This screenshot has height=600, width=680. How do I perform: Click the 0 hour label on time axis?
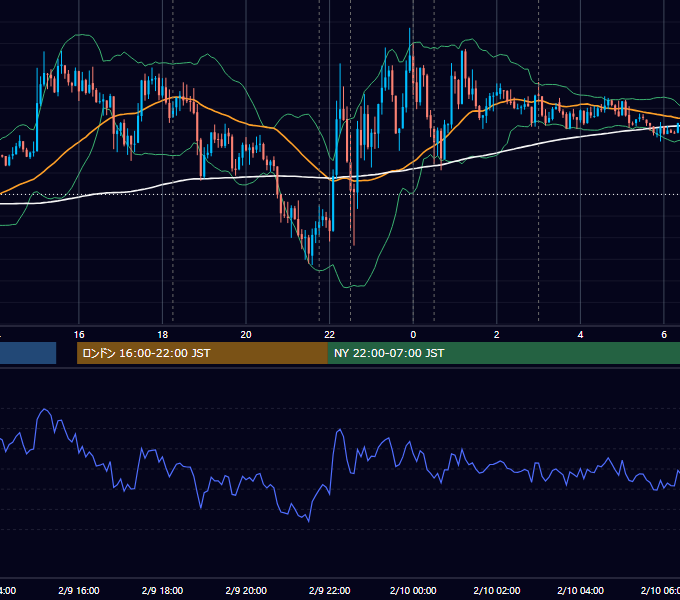413,335
